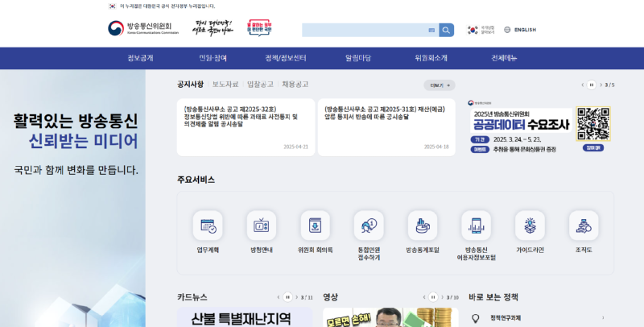Open the 방송통계포털 chart icon
The width and height of the screenshot is (644, 327).
pos(423,226)
